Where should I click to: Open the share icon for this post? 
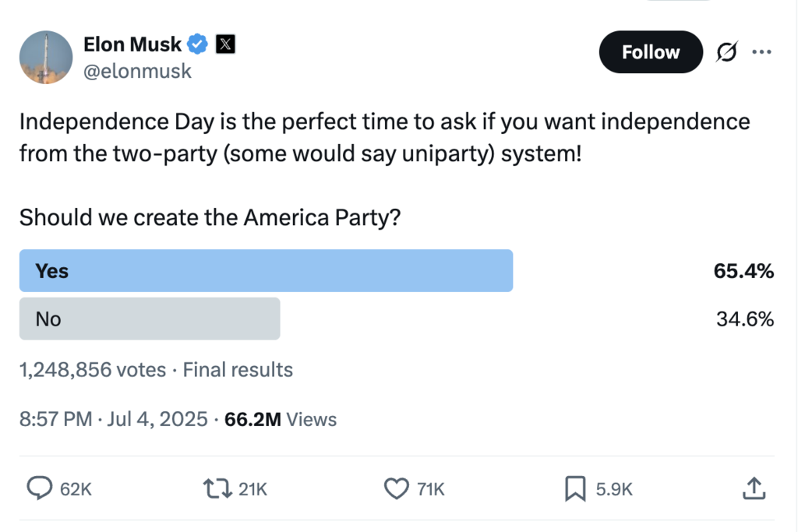(752, 488)
